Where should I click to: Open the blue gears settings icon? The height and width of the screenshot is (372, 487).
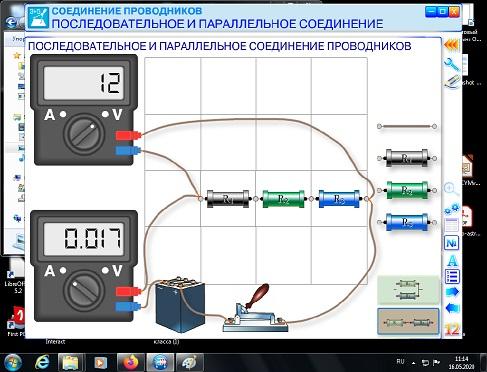(452, 209)
